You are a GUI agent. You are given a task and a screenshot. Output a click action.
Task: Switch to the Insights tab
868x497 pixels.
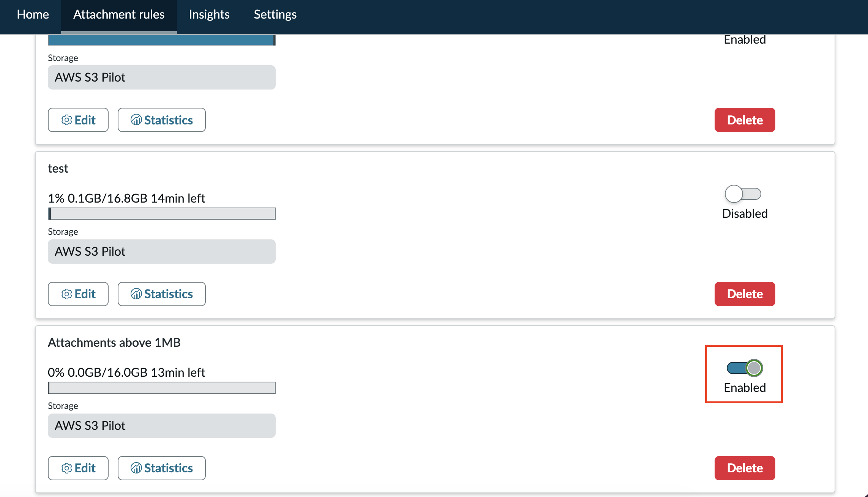pos(209,14)
